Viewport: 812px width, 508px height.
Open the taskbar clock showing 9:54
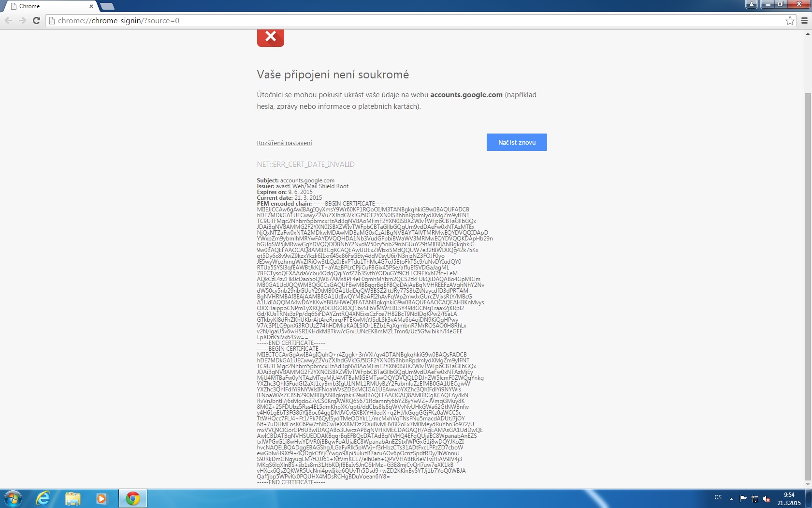pos(789,499)
